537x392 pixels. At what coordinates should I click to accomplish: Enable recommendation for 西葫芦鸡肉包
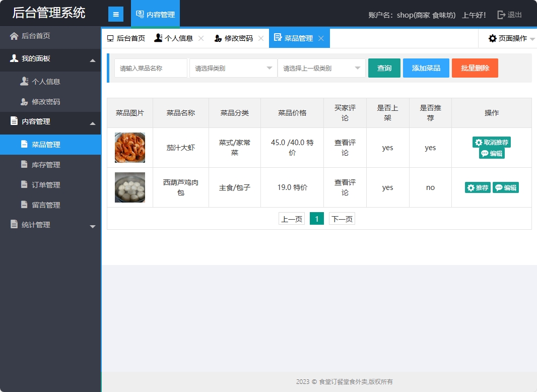(x=477, y=187)
